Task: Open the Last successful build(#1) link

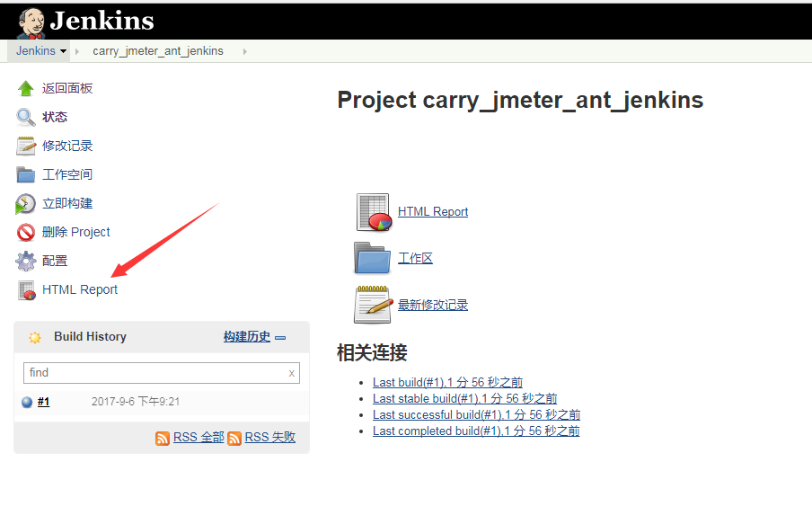Action: [x=476, y=414]
